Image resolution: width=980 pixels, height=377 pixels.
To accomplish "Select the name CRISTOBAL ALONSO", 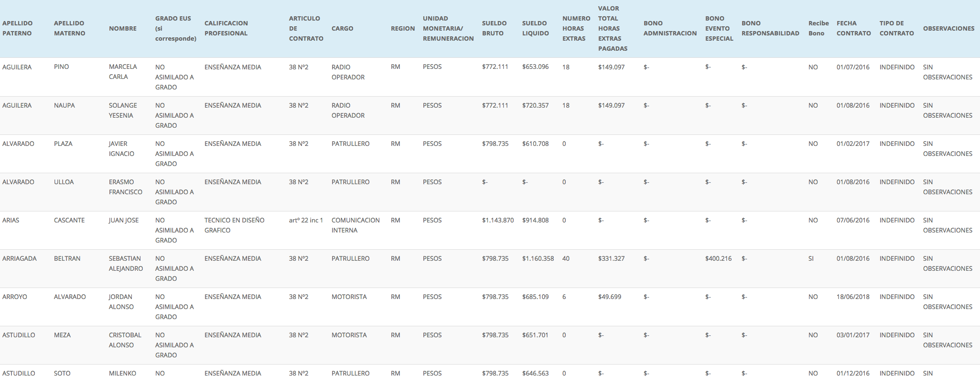I will pyautogui.click(x=125, y=340).
